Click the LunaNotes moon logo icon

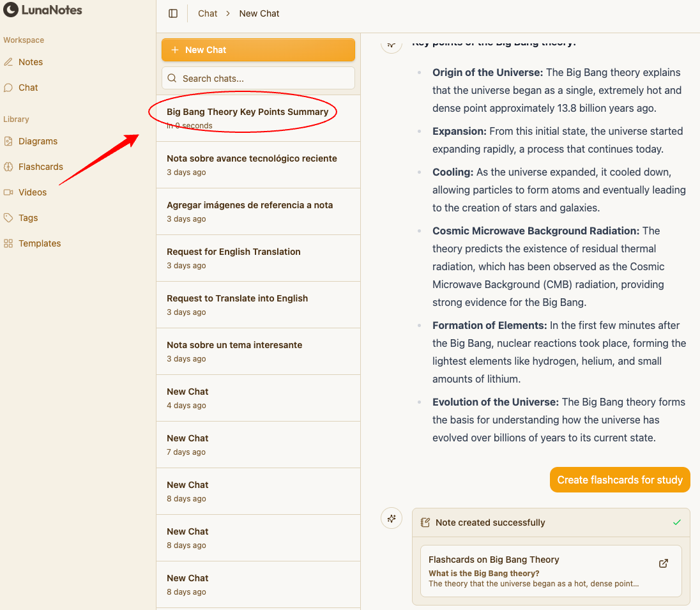(x=11, y=10)
